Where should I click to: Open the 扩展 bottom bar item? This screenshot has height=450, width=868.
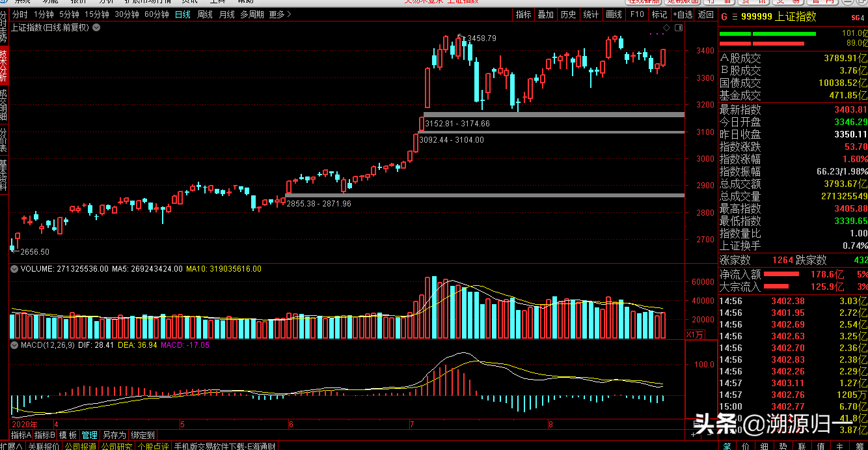click(11, 446)
